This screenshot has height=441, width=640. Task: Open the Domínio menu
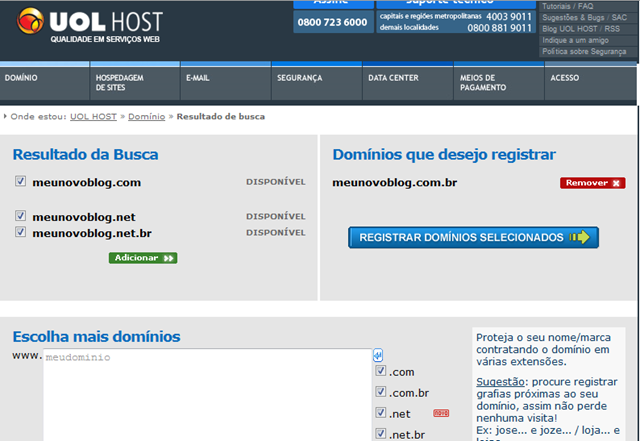click(x=44, y=83)
